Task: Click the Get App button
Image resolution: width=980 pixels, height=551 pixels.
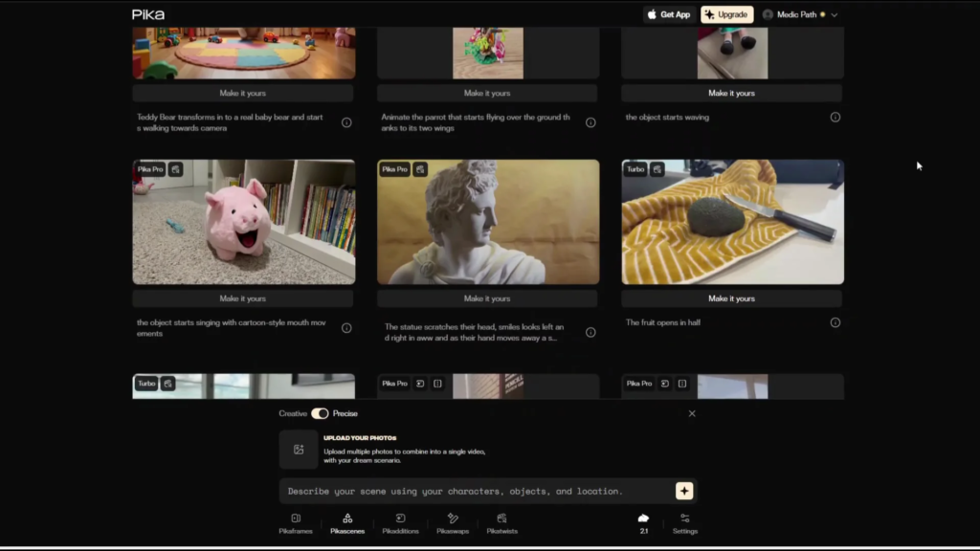Action: [668, 14]
